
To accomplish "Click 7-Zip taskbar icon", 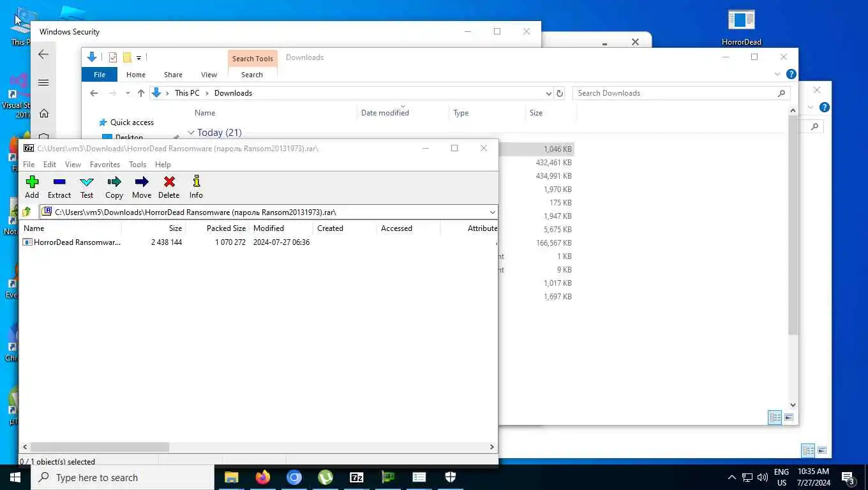I will (x=357, y=477).
